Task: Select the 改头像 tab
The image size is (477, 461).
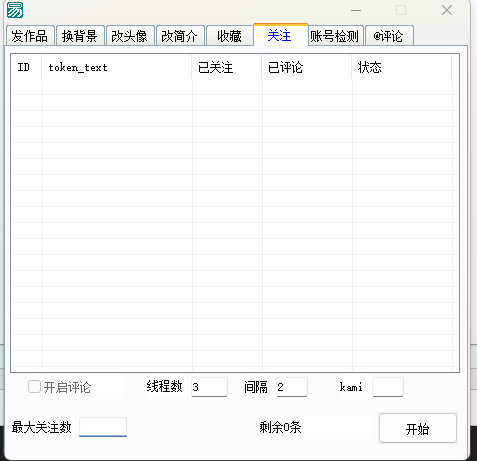Action: [130, 36]
